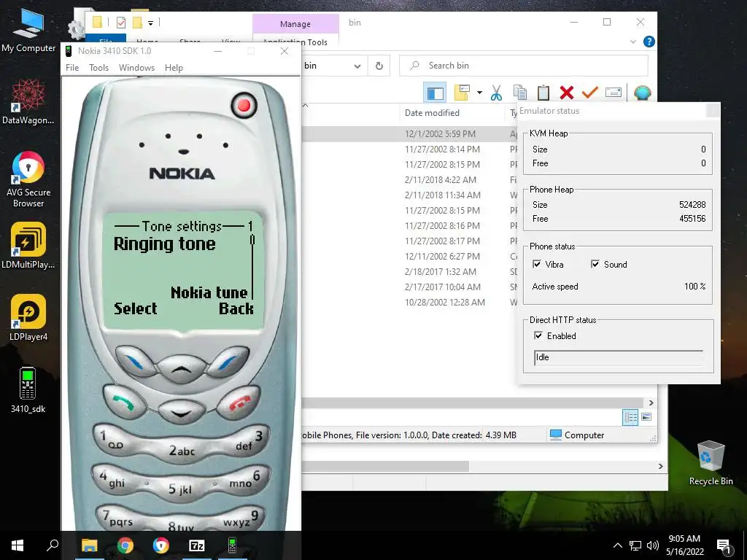The image size is (747, 560).
Task: Tap the 4 ghi key on the keypad
Action: [115, 479]
